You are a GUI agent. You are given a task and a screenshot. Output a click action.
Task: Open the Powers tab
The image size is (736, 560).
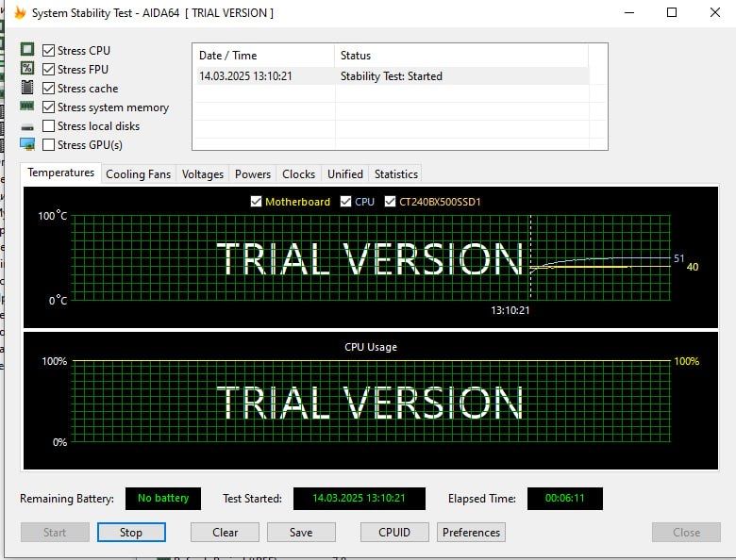[x=253, y=174]
